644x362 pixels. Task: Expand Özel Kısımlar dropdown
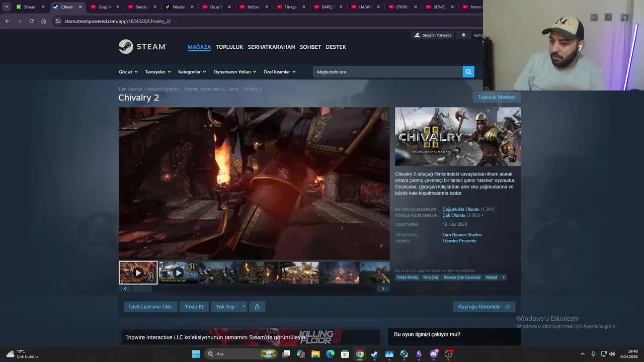click(x=280, y=72)
